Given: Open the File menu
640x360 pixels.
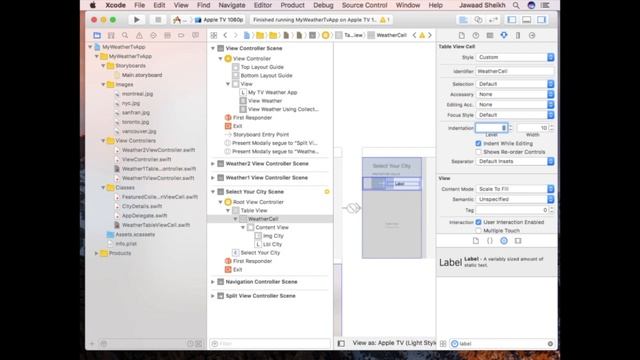Looking at the screenshot, I should click(x=140, y=5).
